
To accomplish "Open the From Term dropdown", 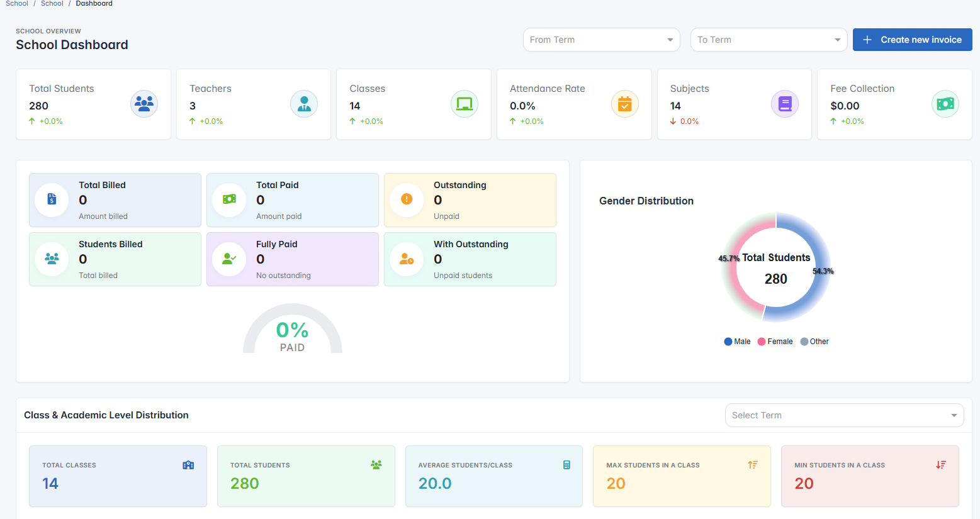I will (601, 40).
